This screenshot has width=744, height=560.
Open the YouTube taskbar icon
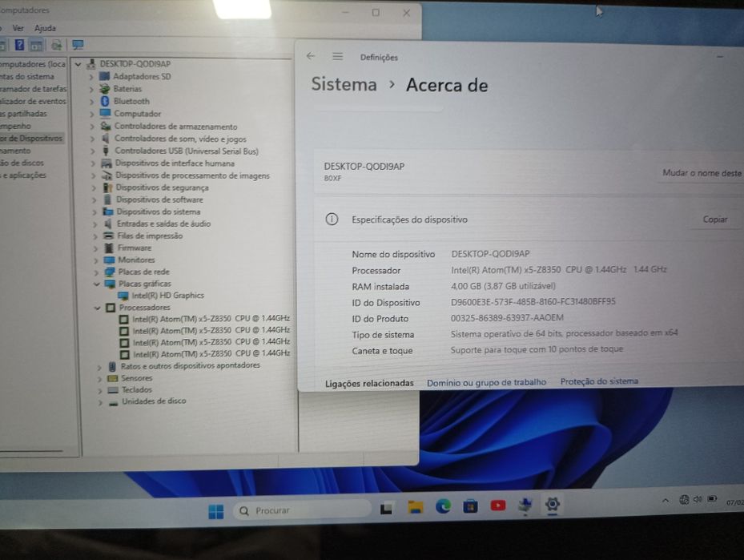498,506
